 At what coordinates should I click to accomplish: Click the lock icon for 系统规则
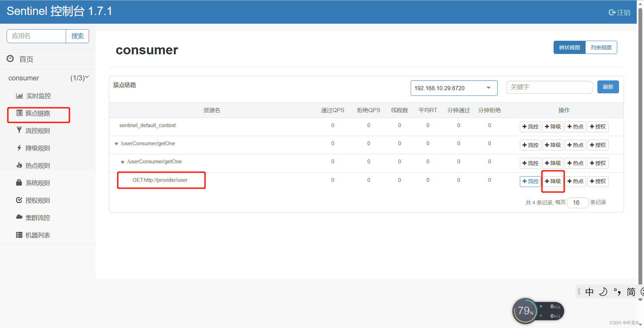(x=19, y=182)
